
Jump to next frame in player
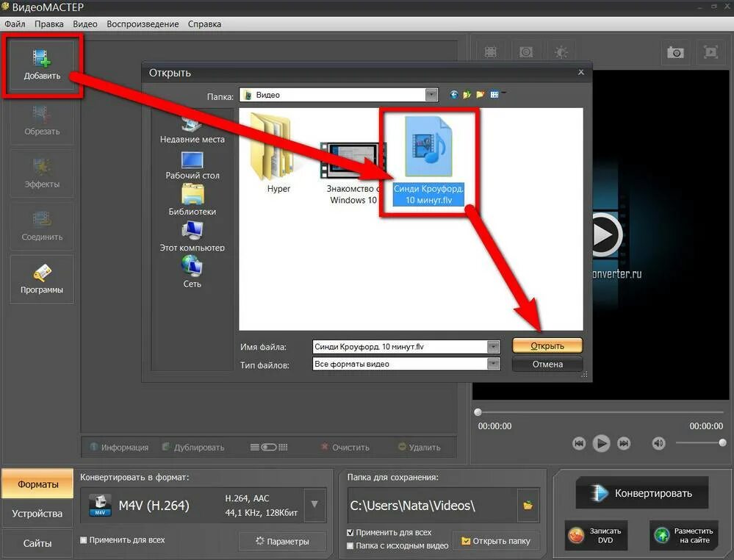[624, 443]
